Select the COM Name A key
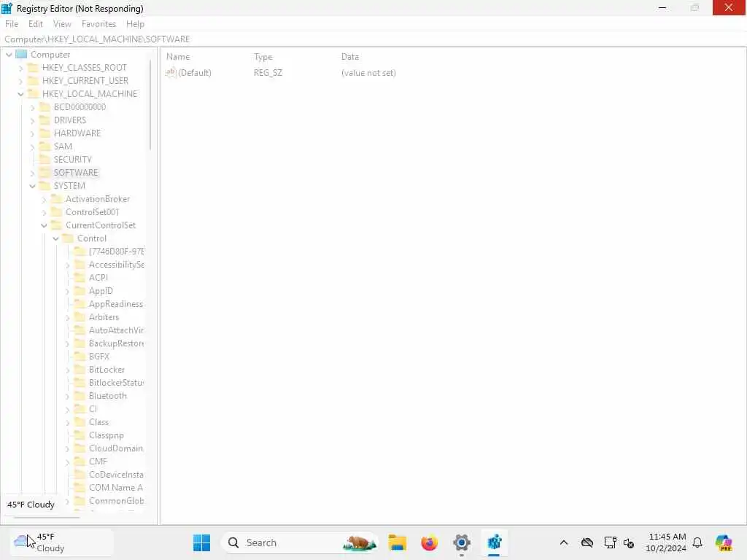 click(x=116, y=488)
